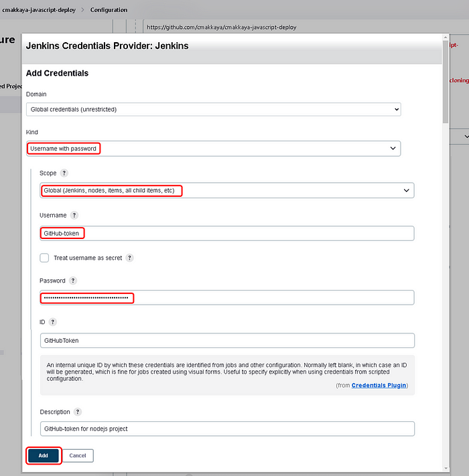Open the Scope help question mark
The height and width of the screenshot is (476, 469).
[64, 173]
